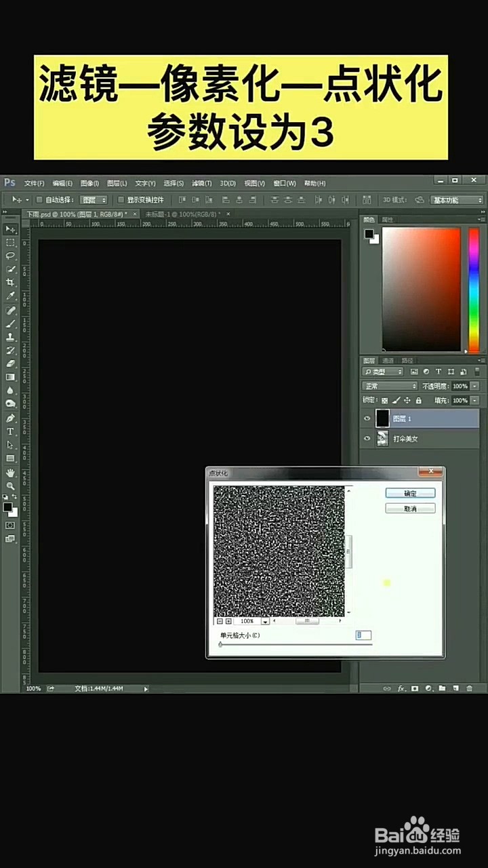Open 编辑(E) menu
The width and height of the screenshot is (488, 868).
(62, 183)
